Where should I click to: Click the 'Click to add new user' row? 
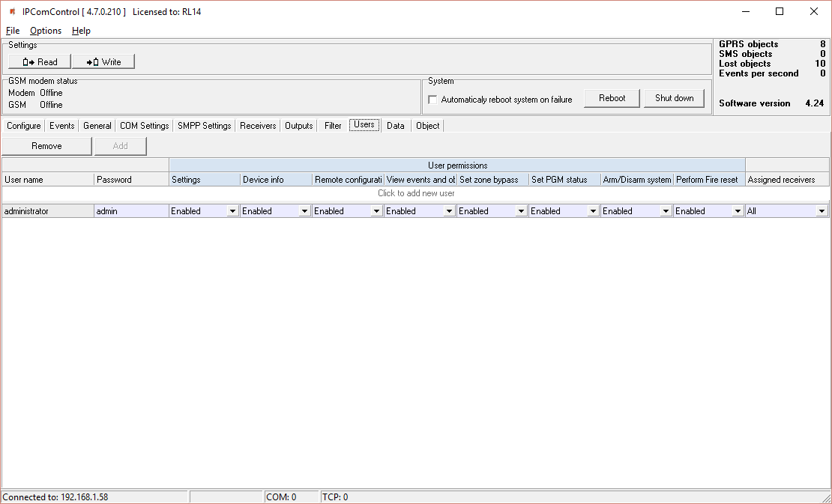(415, 193)
